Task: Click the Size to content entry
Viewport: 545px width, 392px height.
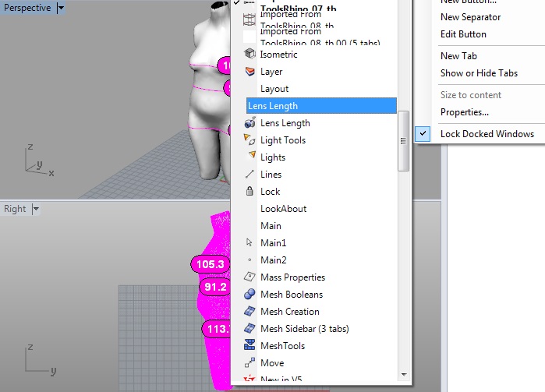Action: click(471, 95)
